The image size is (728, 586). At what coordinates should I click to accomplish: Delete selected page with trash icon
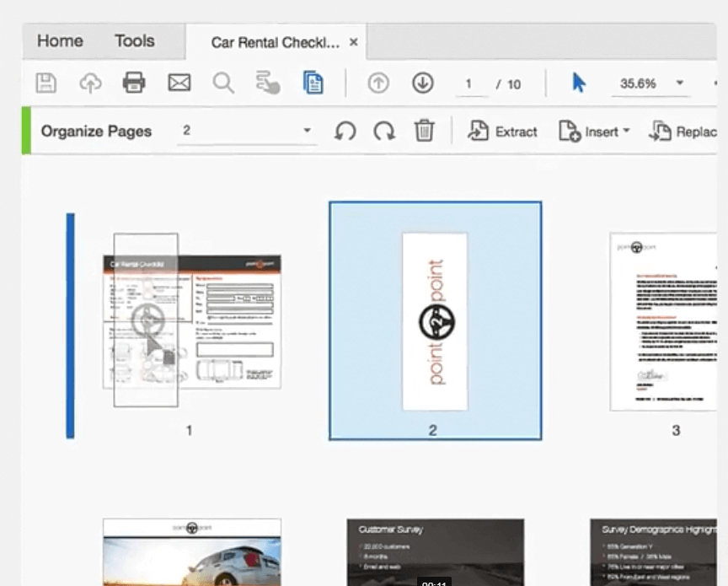(424, 132)
